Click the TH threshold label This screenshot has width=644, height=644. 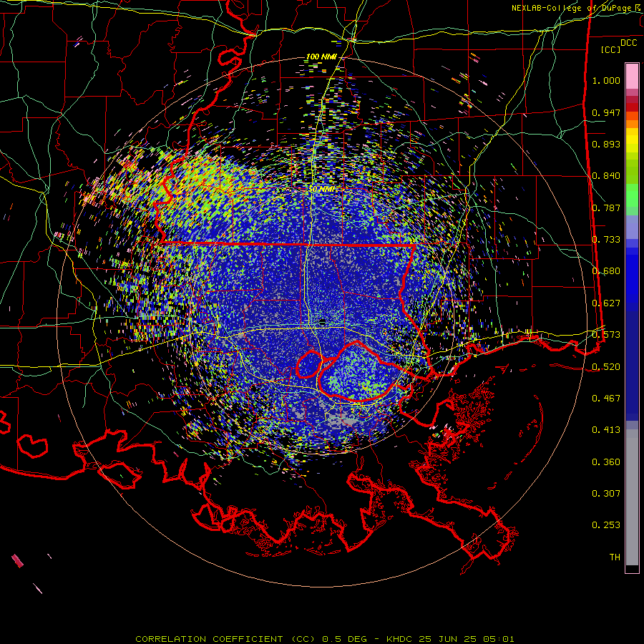tap(615, 557)
